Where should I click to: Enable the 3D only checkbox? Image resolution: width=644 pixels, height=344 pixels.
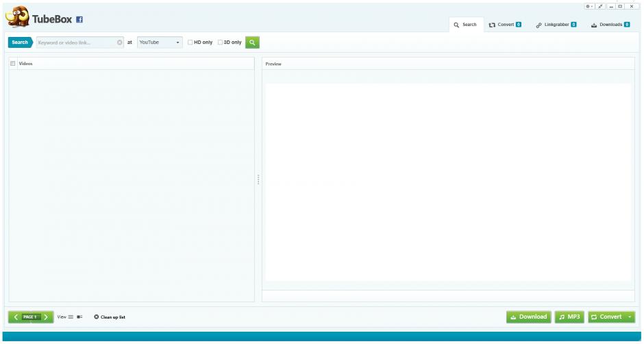[x=220, y=42]
